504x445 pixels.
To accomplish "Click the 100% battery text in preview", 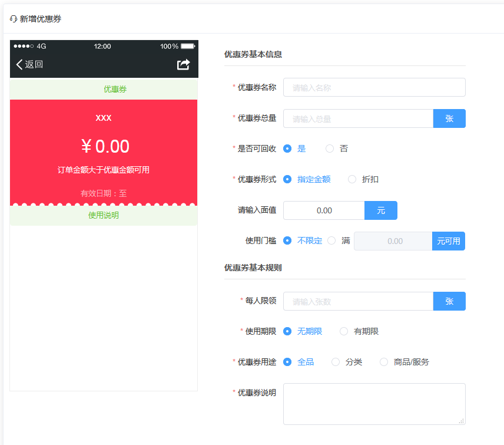I will pyautogui.click(x=169, y=47).
